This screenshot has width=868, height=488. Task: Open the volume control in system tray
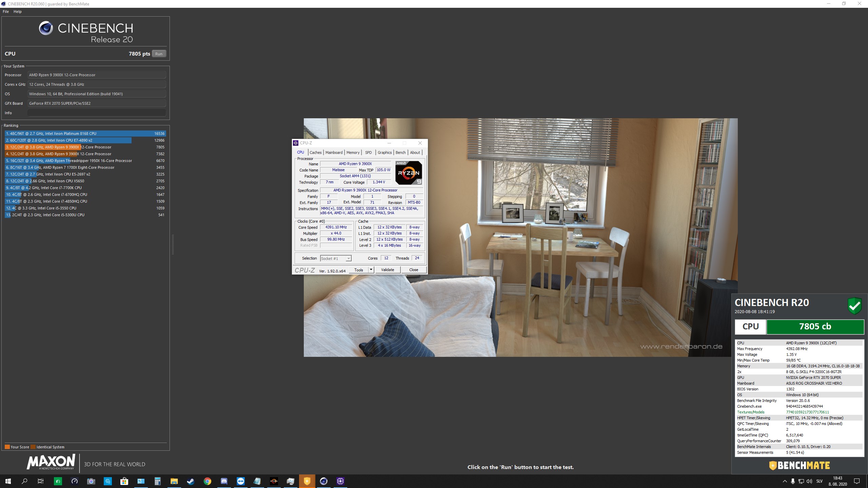pyautogui.click(x=809, y=481)
